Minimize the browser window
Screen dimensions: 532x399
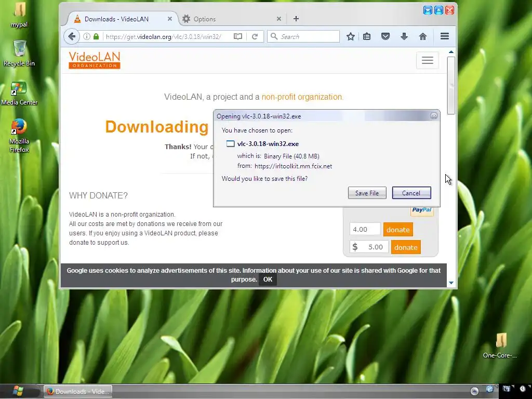(x=428, y=10)
